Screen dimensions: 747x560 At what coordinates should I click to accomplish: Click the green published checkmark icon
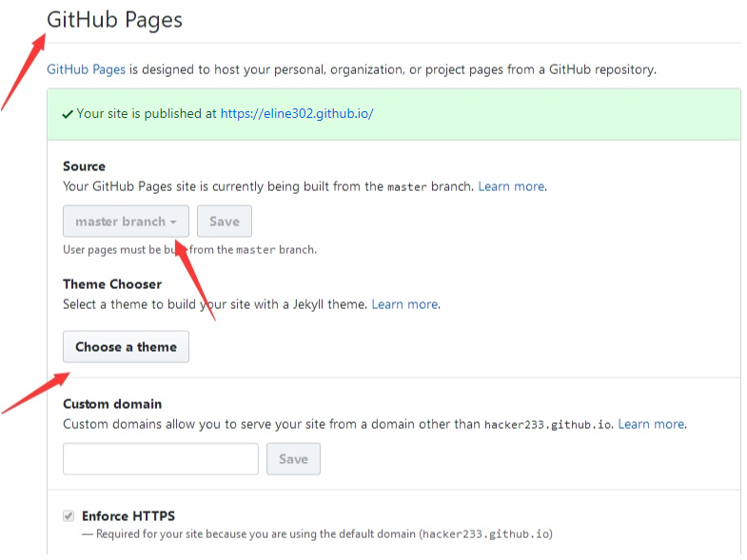click(68, 114)
